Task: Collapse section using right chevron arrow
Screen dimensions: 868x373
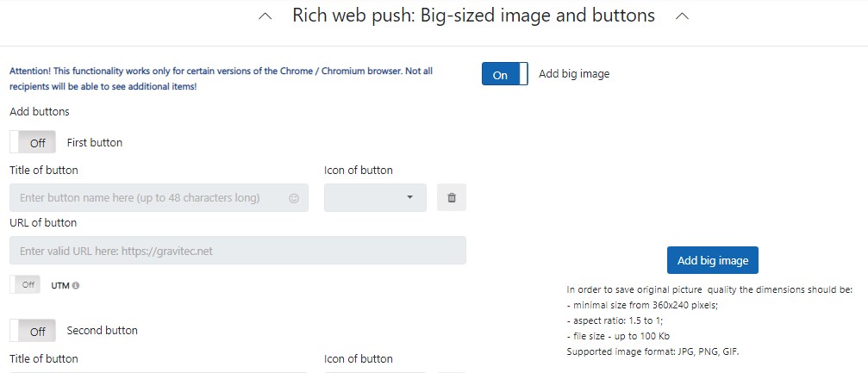Action: (683, 16)
